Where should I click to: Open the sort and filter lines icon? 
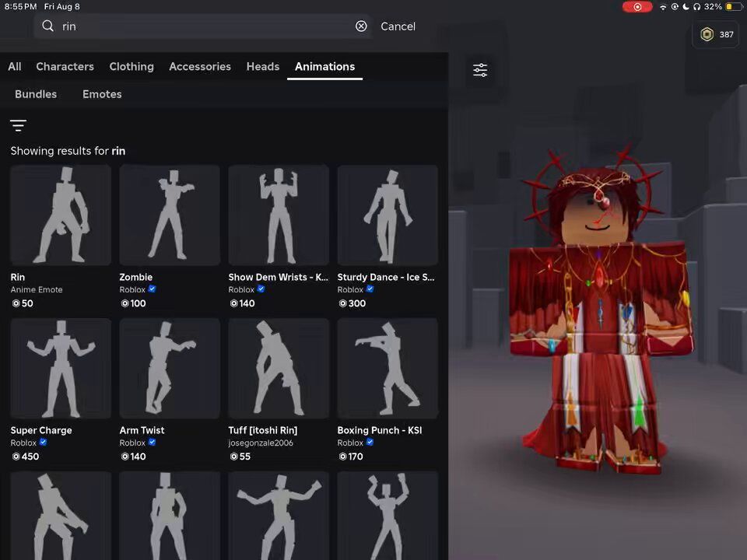[18, 125]
